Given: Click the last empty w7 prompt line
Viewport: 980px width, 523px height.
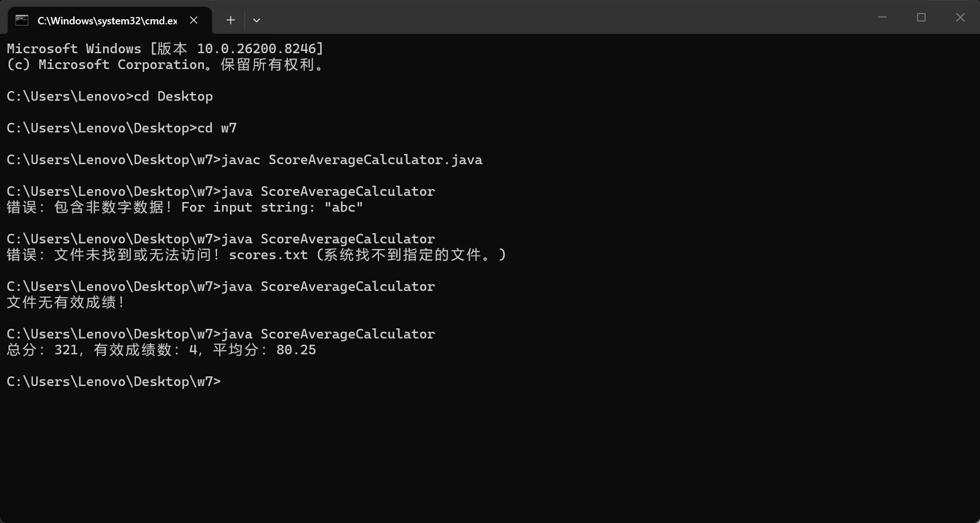Looking at the screenshot, I should (x=113, y=381).
